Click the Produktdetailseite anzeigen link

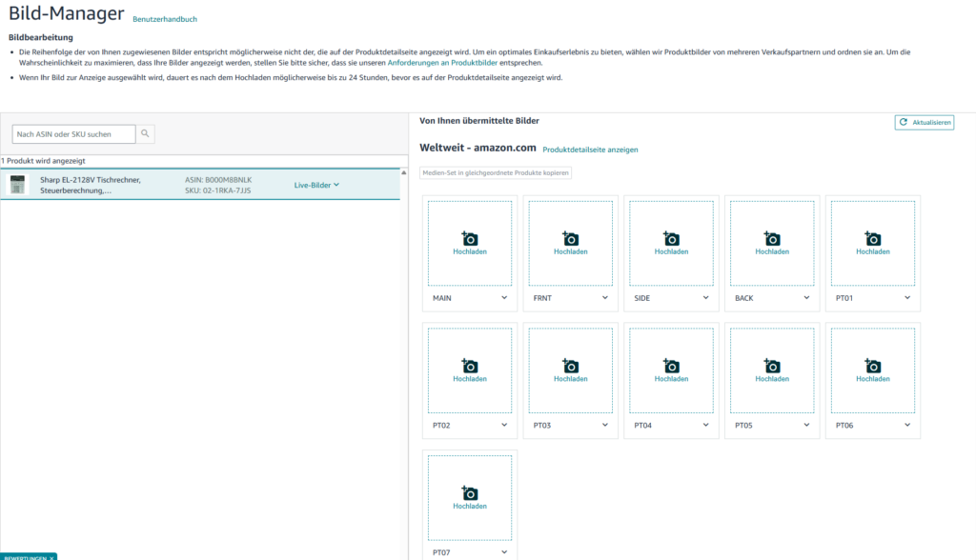[x=590, y=150]
